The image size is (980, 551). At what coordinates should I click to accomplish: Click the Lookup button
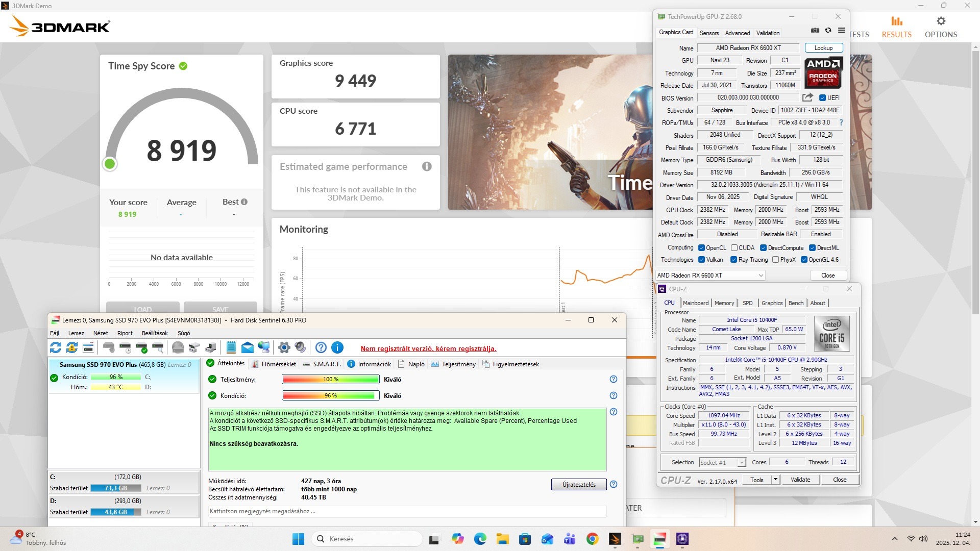823,48
